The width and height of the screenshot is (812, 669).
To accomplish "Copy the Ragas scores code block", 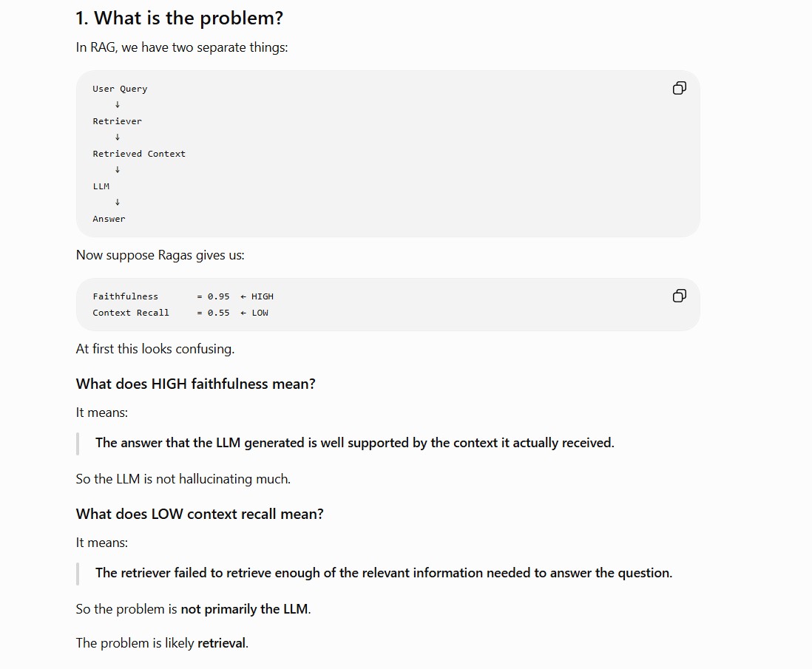I will [x=679, y=296].
